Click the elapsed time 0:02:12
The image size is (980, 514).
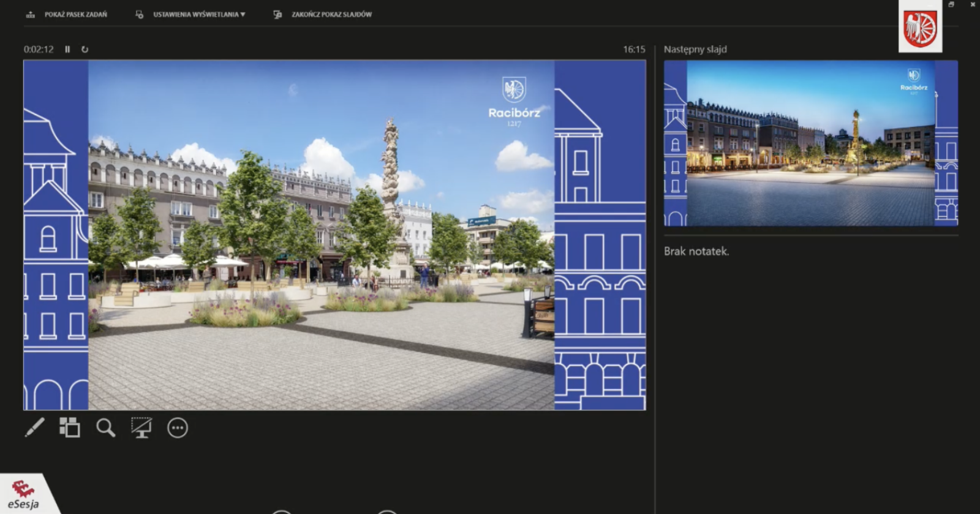pyautogui.click(x=39, y=49)
